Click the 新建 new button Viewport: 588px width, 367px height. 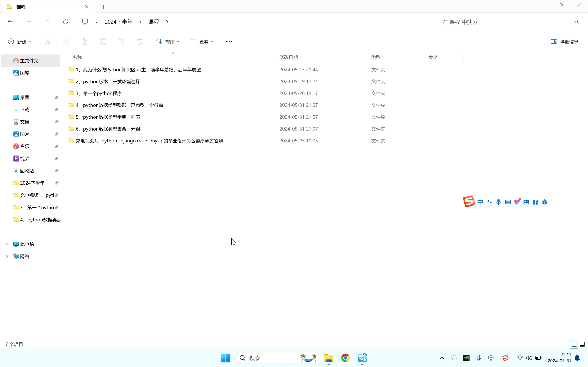click(20, 41)
